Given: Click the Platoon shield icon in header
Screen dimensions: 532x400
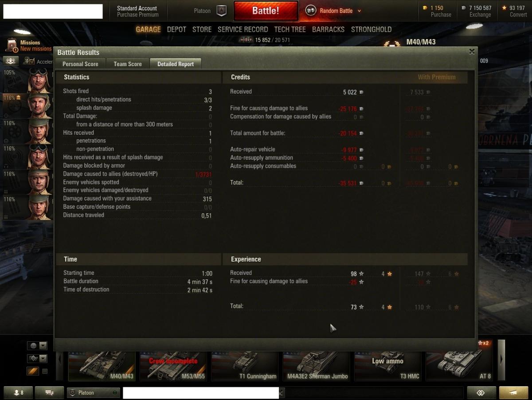Looking at the screenshot, I should pos(221,11).
